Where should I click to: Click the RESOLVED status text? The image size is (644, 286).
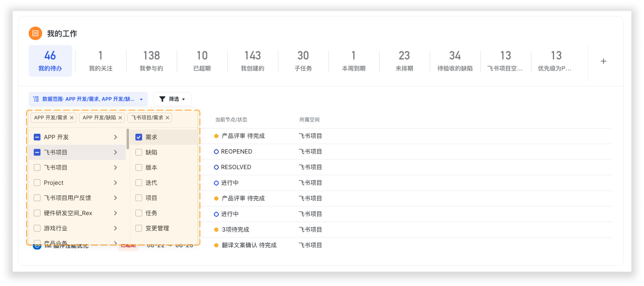[236, 167]
